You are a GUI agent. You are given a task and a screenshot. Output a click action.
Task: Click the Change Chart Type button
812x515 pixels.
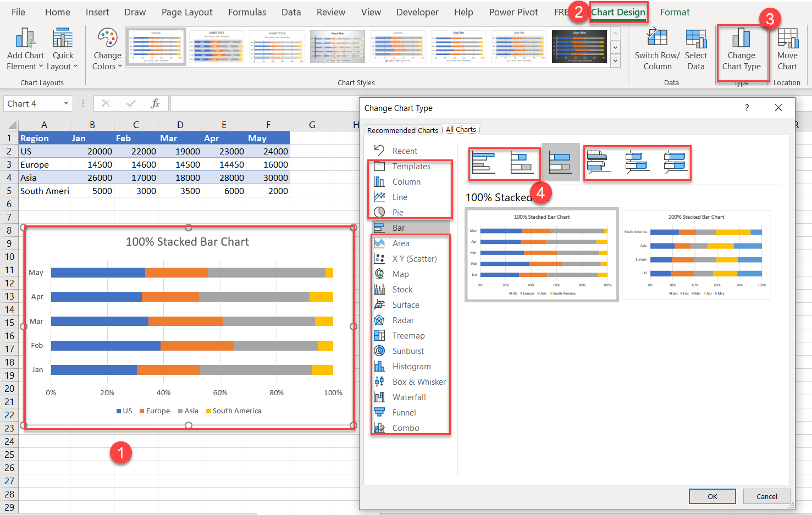741,49
